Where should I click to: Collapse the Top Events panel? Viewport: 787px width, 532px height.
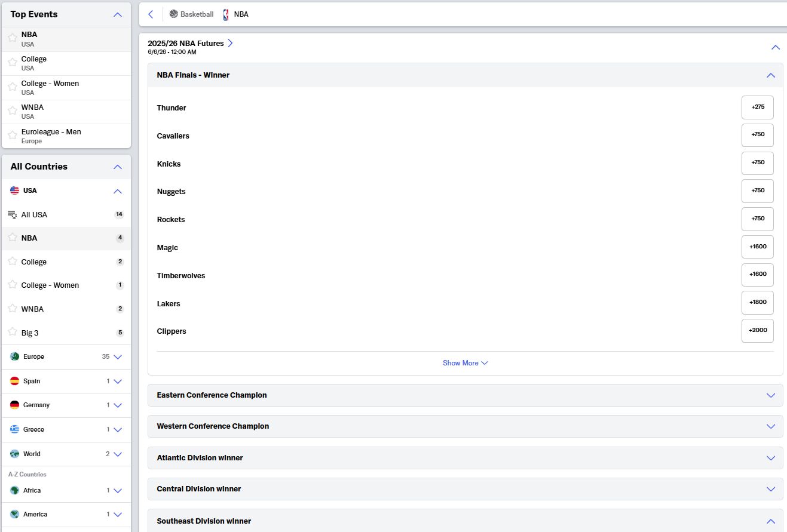click(x=118, y=15)
